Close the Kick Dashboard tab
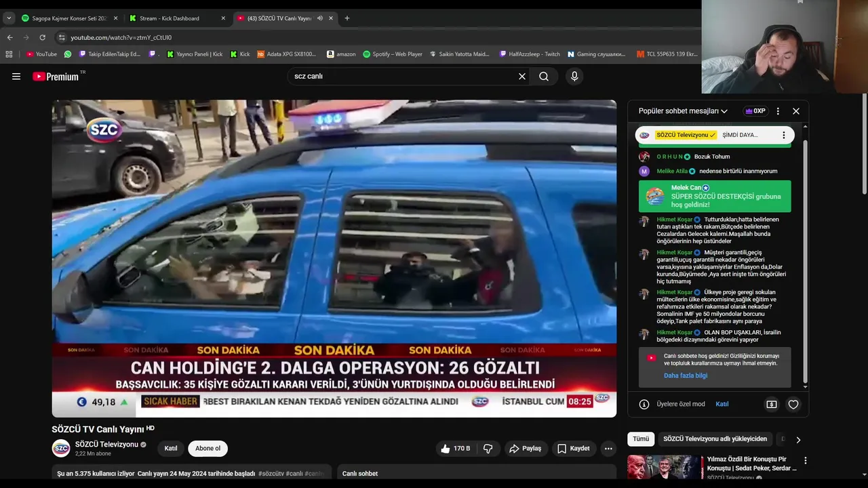Screen dimensions: 868x488 point(223,18)
